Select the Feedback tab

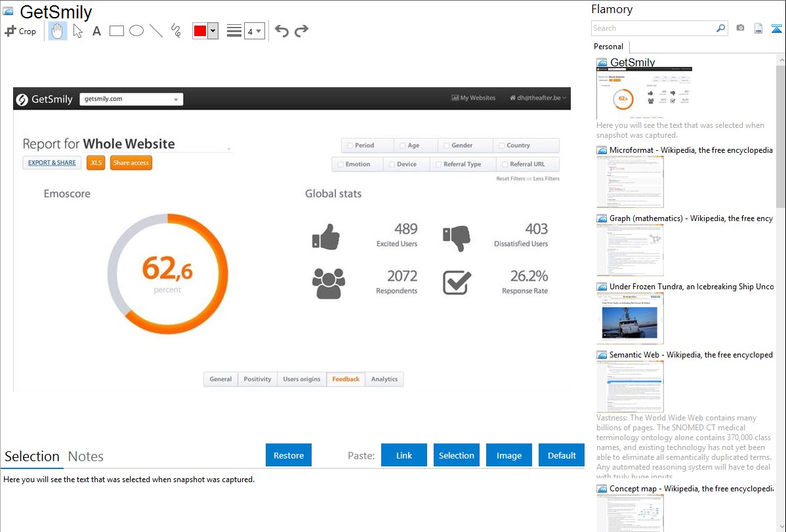pos(346,379)
